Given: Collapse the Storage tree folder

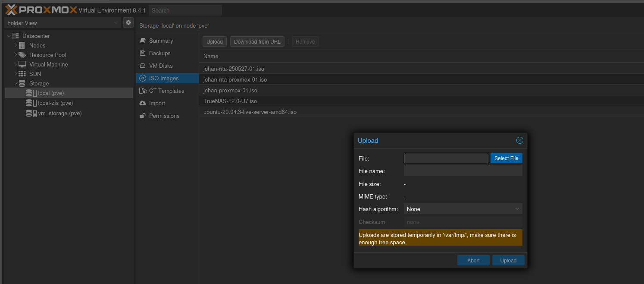Looking at the screenshot, I should click(16, 83).
